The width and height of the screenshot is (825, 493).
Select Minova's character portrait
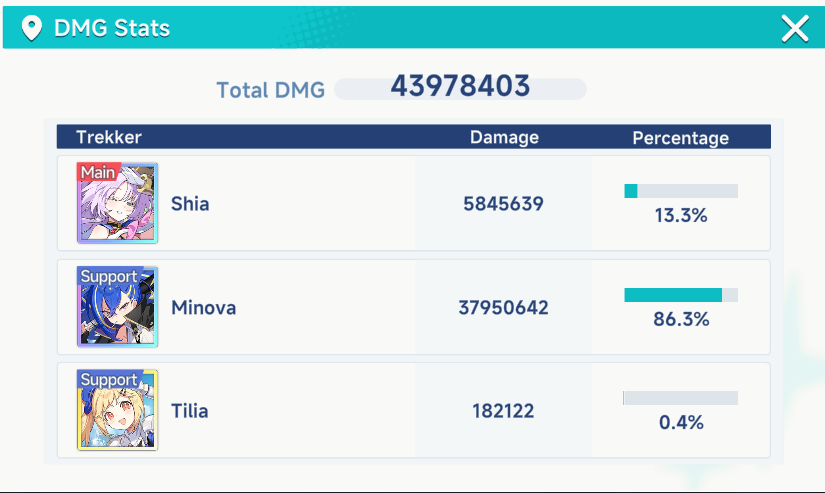[x=117, y=307]
